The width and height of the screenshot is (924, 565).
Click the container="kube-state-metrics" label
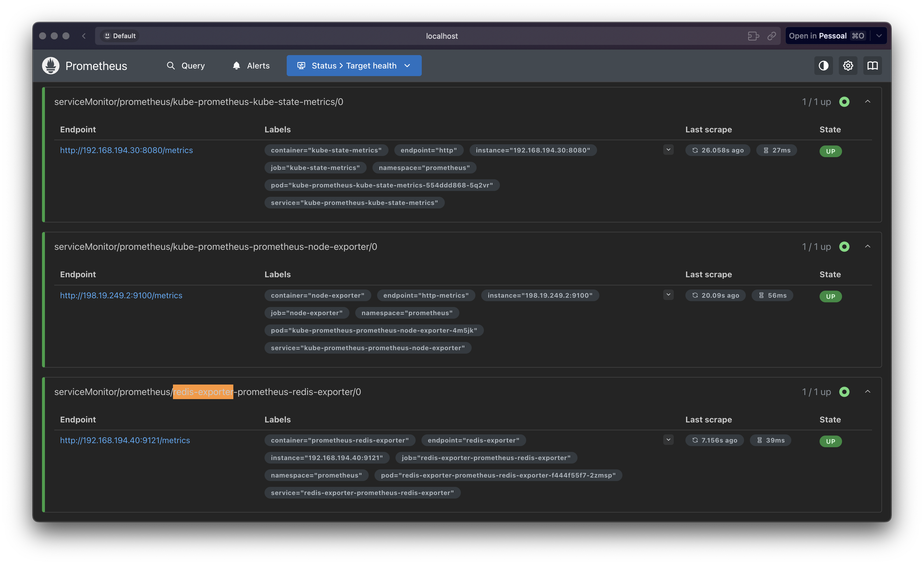(326, 150)
